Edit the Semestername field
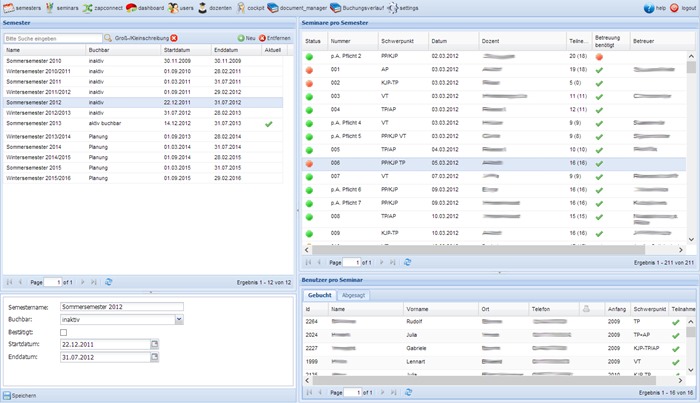The height and width of the screenshot is (403, 700). tap(122, 307)
